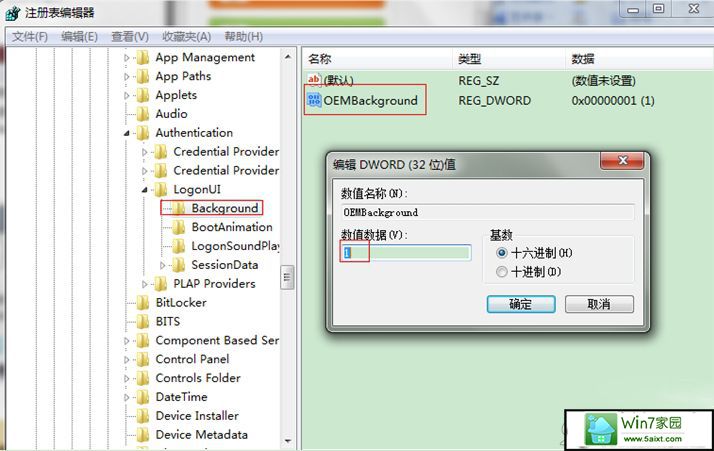Screen dimensions: 714x451
Task: Click the 取消 button in the dialog
Action: point(599,304)
